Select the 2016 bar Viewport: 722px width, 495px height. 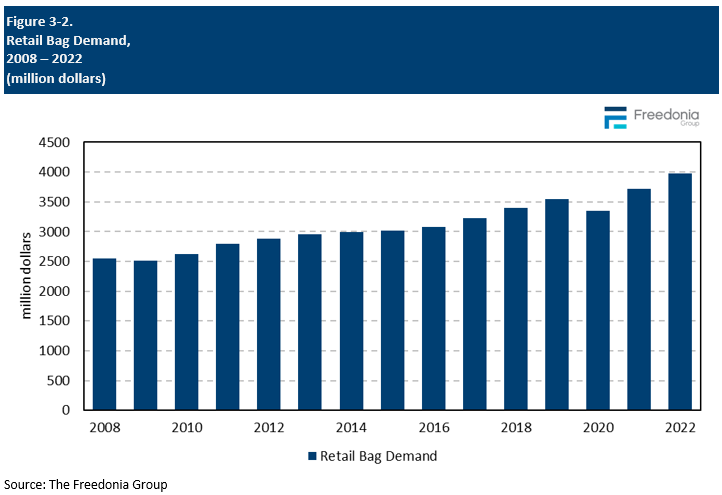(x=434, y=318)
